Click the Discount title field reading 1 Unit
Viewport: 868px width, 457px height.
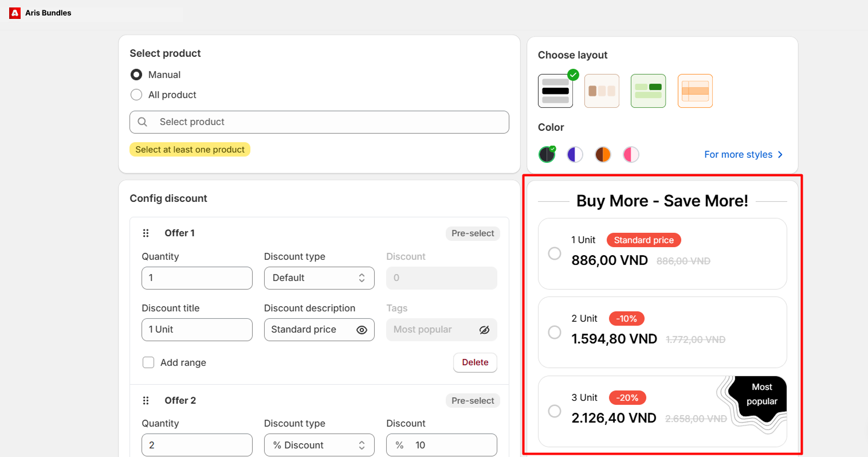tap(197, 330)
